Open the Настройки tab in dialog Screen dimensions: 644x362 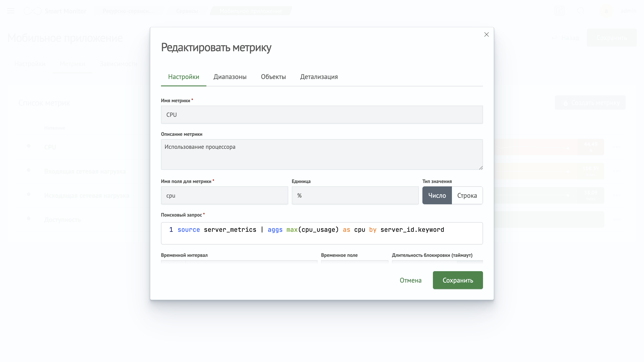pyautogui.click(x=184, y=77)
